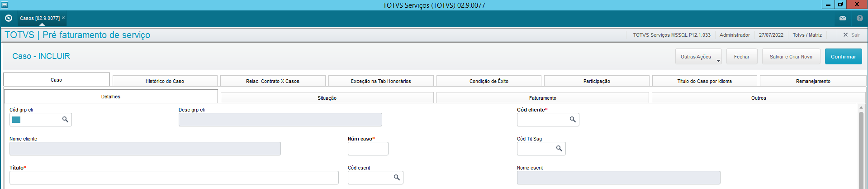
Task: Click the vertical scrollbar thumb
Action: click(x=861, y=150)
